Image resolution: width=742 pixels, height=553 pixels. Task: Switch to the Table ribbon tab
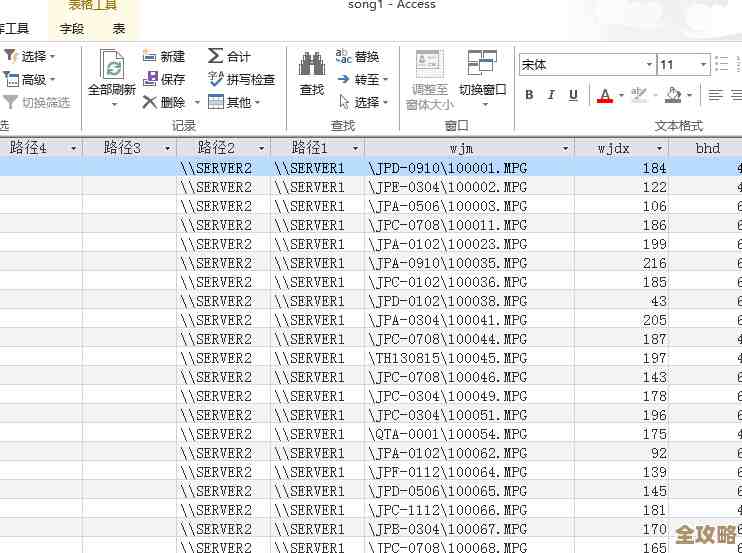pyautogui.click(x=119, y=29)
